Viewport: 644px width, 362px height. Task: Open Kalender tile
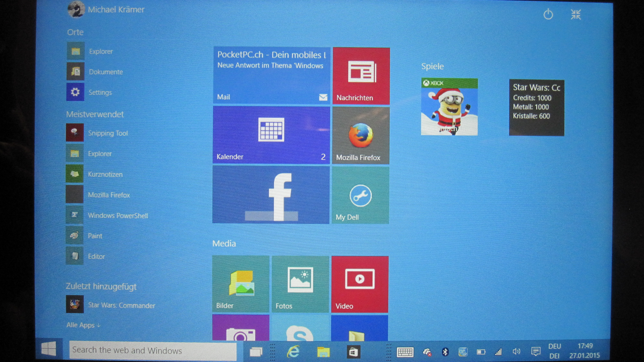(x=271, y=135)
